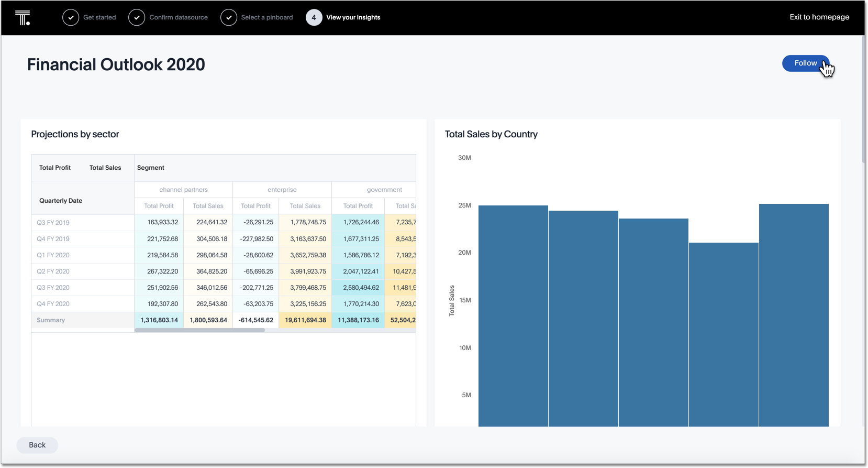
Task: Click the step 4 number circle
Action: tap(314, 17)
